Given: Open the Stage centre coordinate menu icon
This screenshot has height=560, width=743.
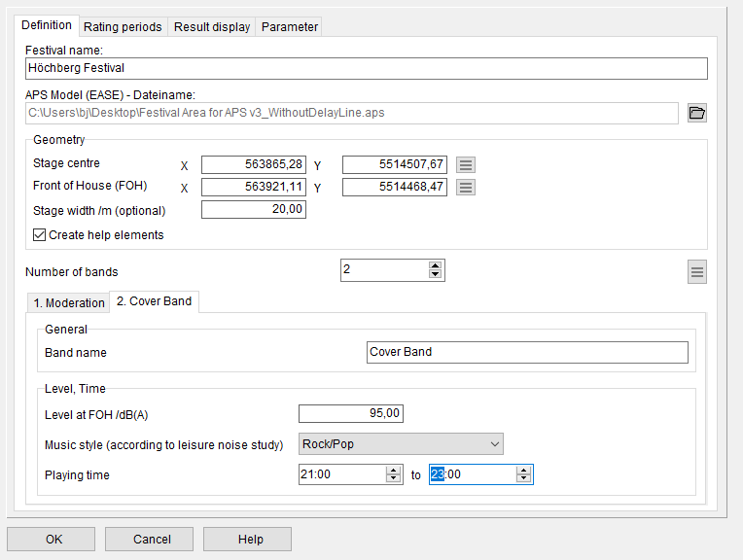Looking at the screenshot, I should [x=466, y=165].
